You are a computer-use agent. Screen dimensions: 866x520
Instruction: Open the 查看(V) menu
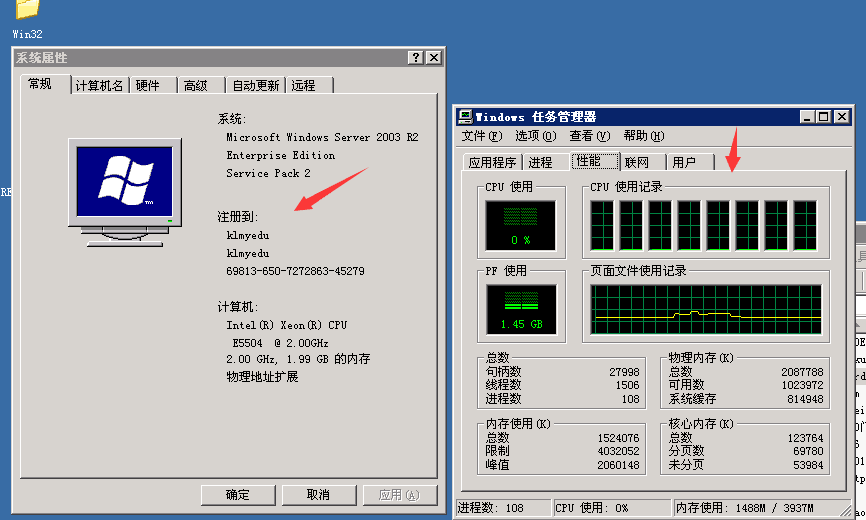tap(589, 136)
